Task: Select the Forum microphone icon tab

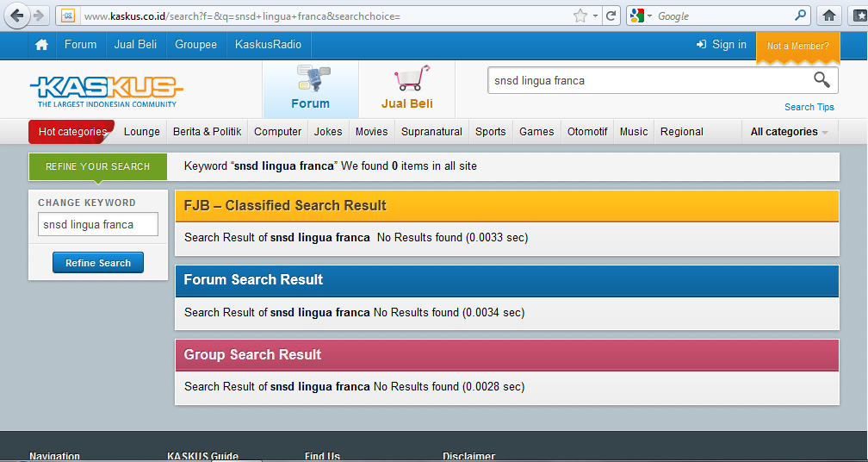Action: [311, 89]
